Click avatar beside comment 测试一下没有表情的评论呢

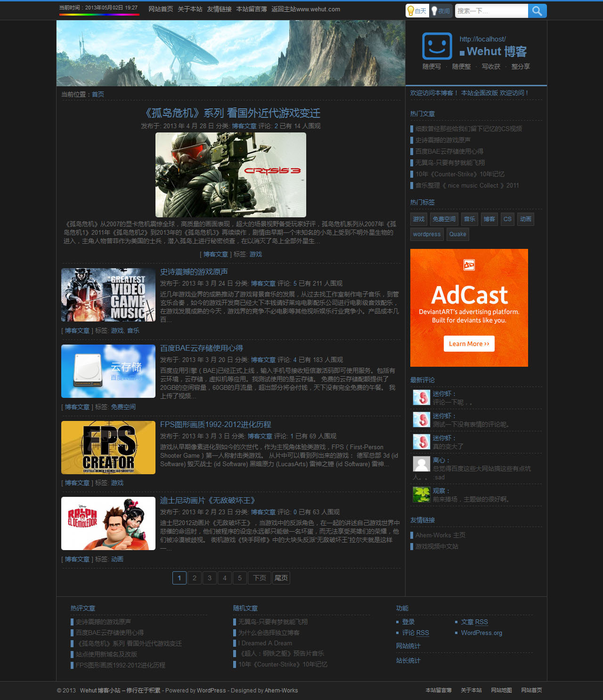422,420
